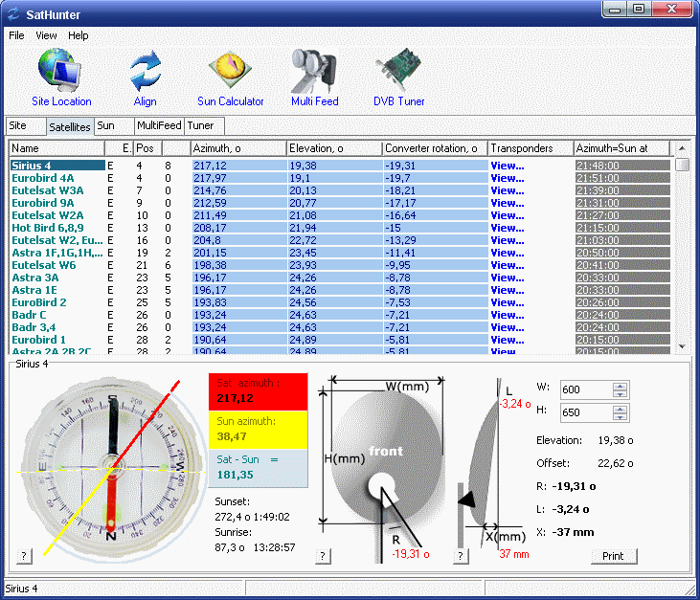The image size is (700, 600).
Task: View transponders for Sirius 4
Action: coord(508,166)
